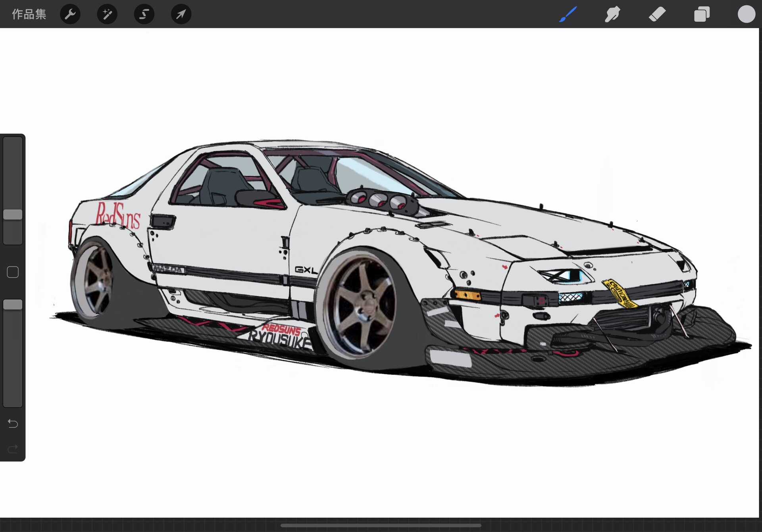This screenshot has width=762, height=532.
Task: Tap the sidebar modify square button
Action: coord(13,272)
